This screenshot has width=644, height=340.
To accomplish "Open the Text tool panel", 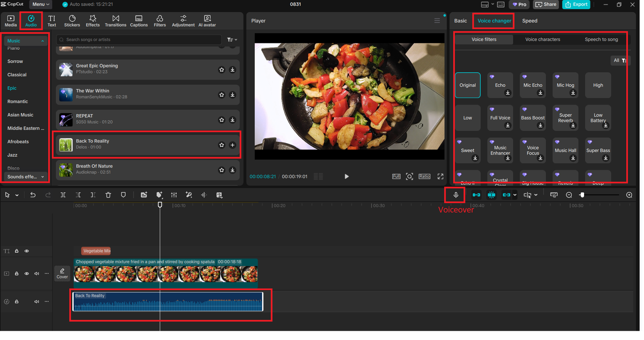I will click(52, 21).
